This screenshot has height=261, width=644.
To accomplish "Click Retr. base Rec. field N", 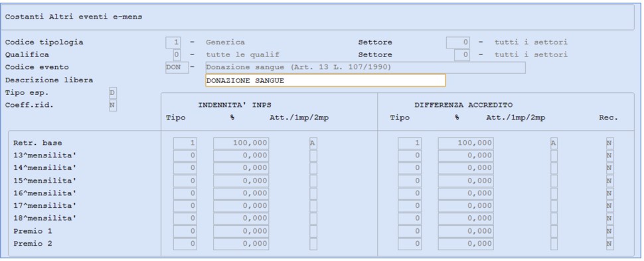I will click(x=610, y=143).
